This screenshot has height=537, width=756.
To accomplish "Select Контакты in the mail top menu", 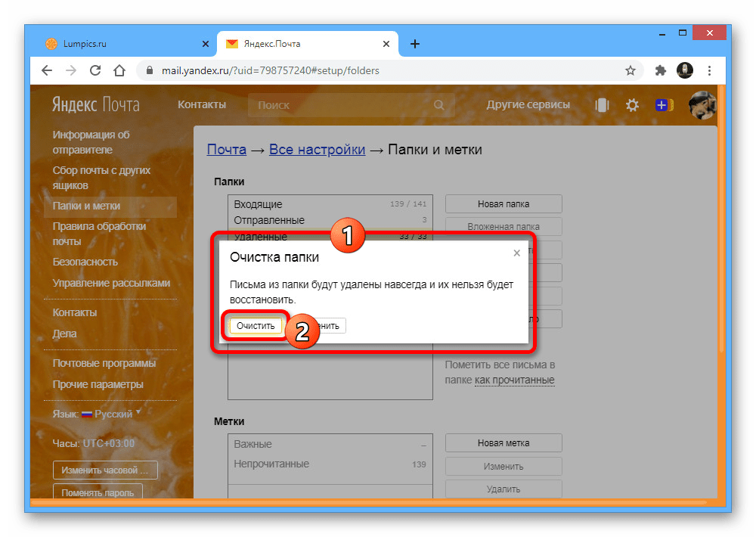I will tap(201, 104).
